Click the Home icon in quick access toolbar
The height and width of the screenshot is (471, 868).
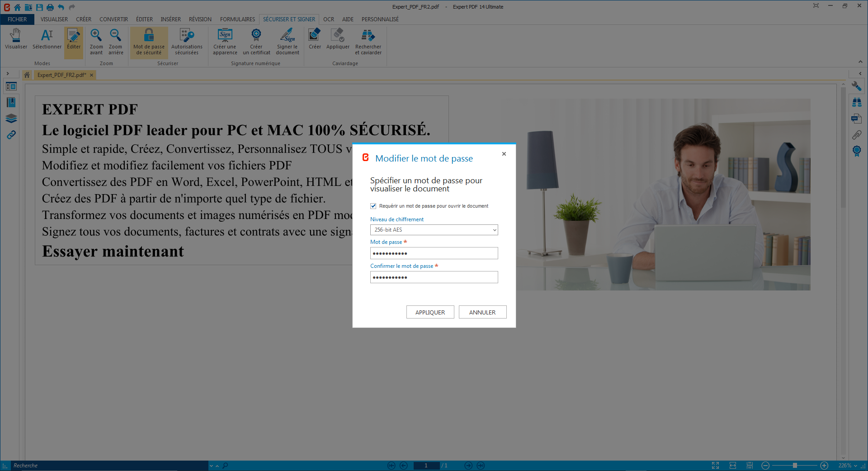pos(17,7)
